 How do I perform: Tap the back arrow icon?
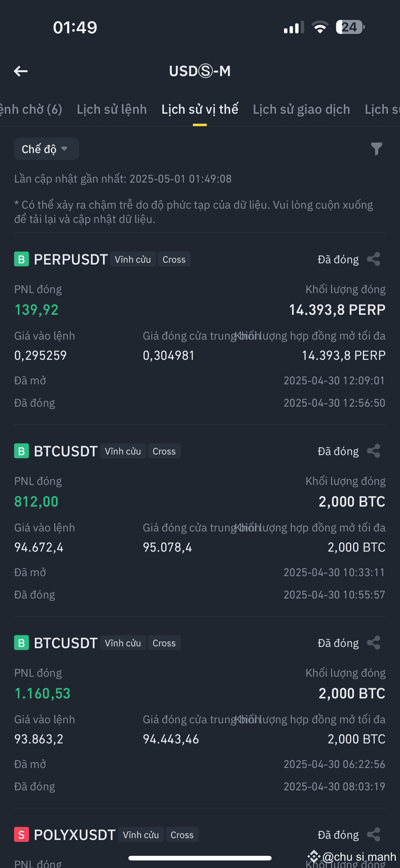click(20, 71)
